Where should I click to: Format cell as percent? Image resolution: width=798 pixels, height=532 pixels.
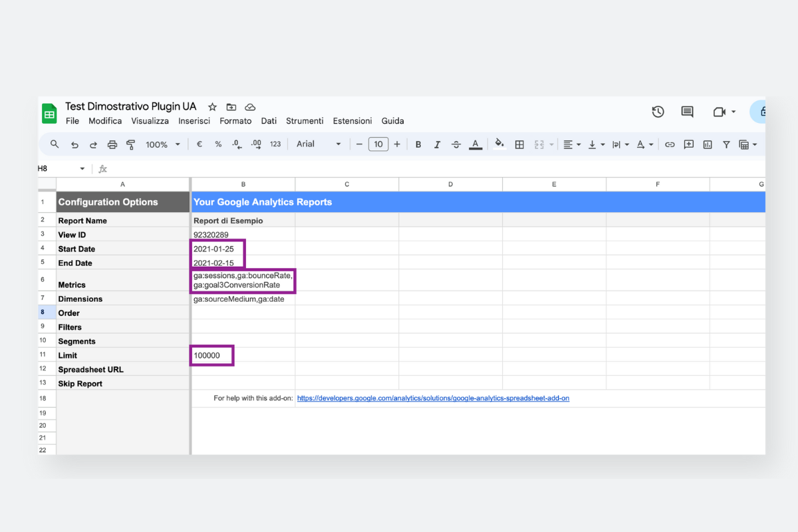pos(218,144)
